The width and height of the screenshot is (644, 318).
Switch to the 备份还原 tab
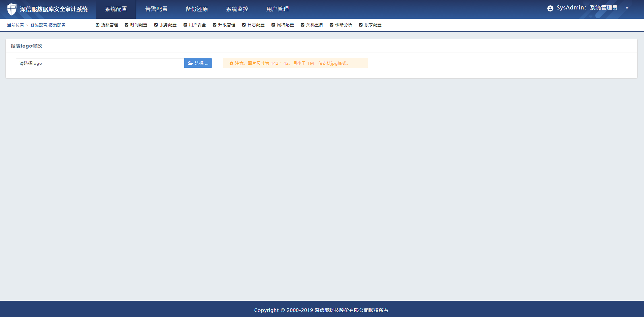197,9
